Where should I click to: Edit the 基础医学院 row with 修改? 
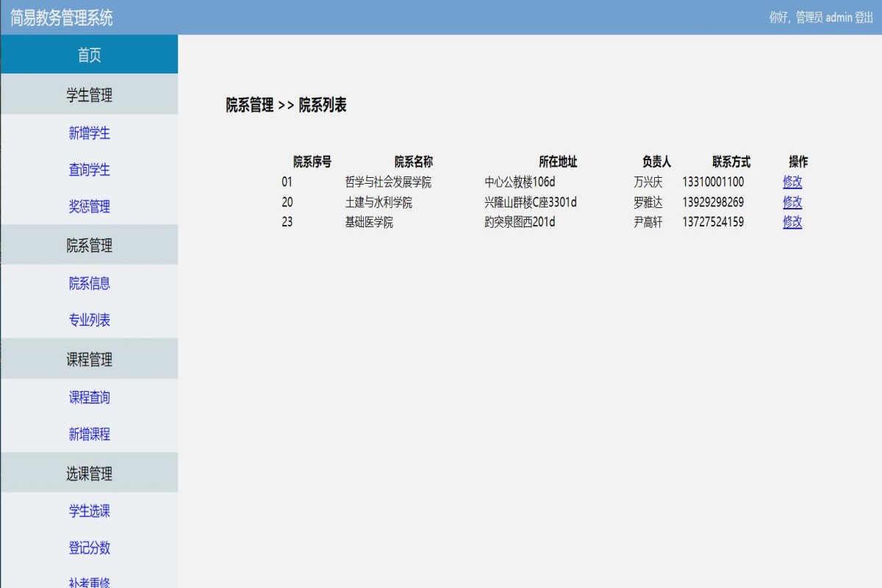792,223
